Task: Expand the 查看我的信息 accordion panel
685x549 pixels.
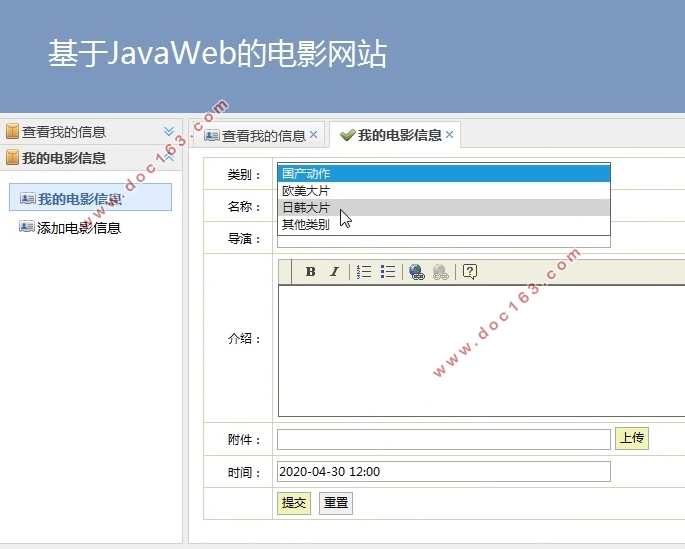Action: 169,131
